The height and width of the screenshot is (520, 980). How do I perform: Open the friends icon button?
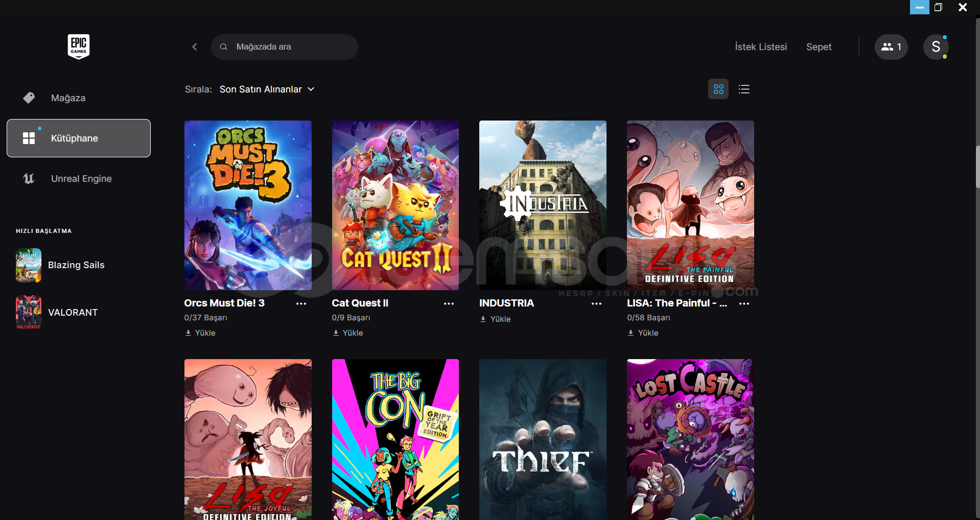click(891, 47)
